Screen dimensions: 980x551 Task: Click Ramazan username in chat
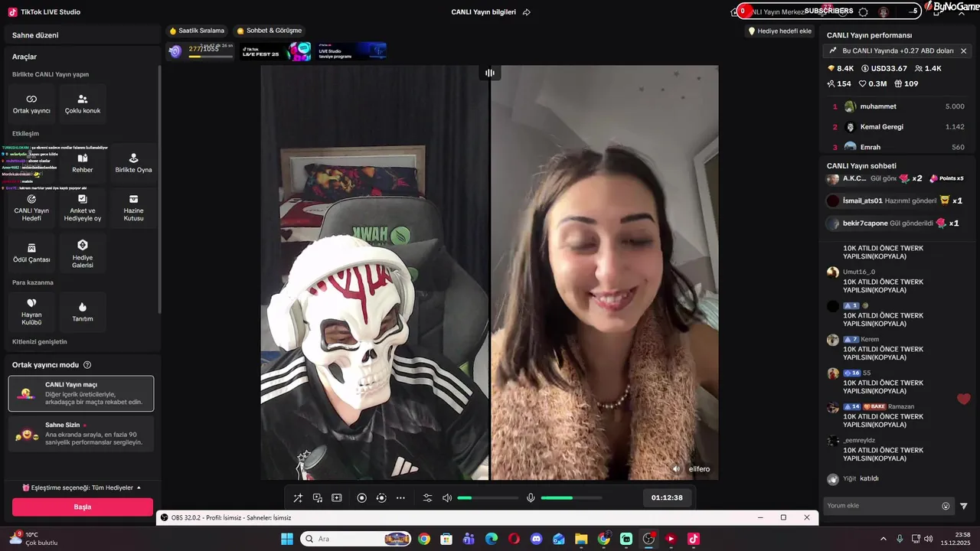click(901, 406)
